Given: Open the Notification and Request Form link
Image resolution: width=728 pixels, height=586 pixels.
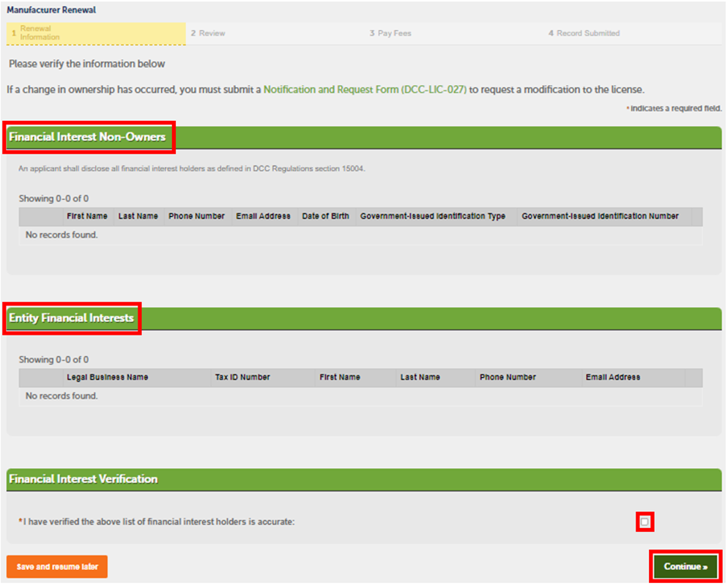Looking at the screenshot, I should tap(365, 89).
